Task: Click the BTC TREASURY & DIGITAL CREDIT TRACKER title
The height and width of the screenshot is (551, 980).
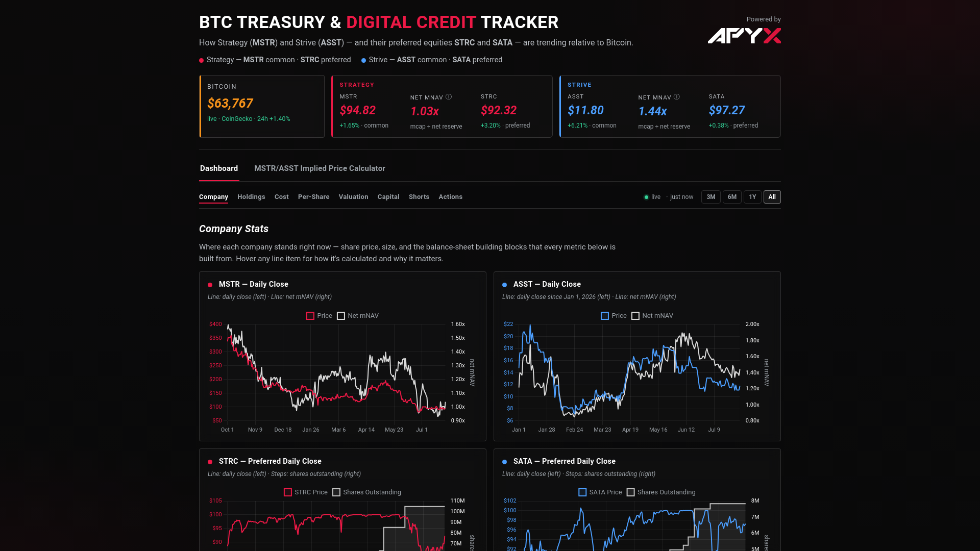Action: [x=379, y=22]
